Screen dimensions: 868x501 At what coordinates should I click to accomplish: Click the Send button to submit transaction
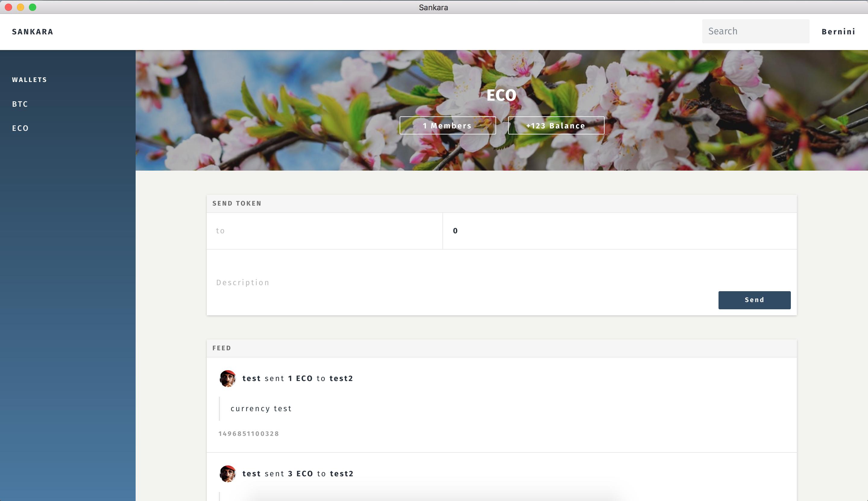[754, 299]
